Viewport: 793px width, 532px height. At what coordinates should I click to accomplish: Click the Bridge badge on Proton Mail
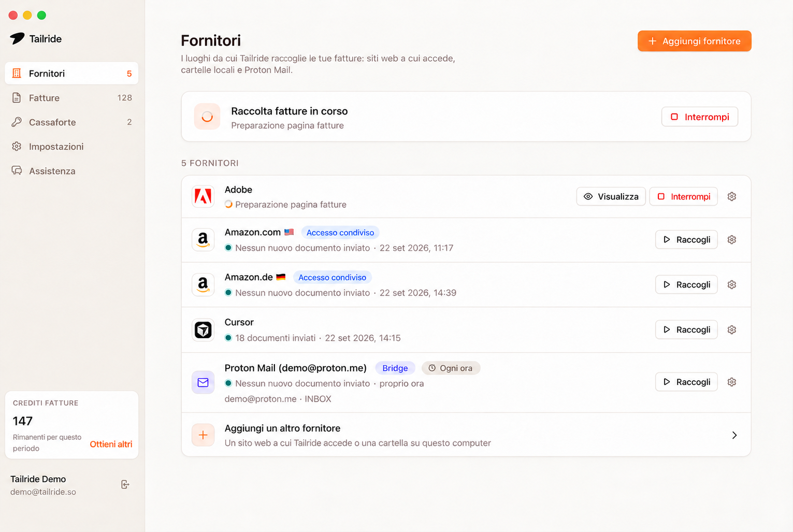395,368
